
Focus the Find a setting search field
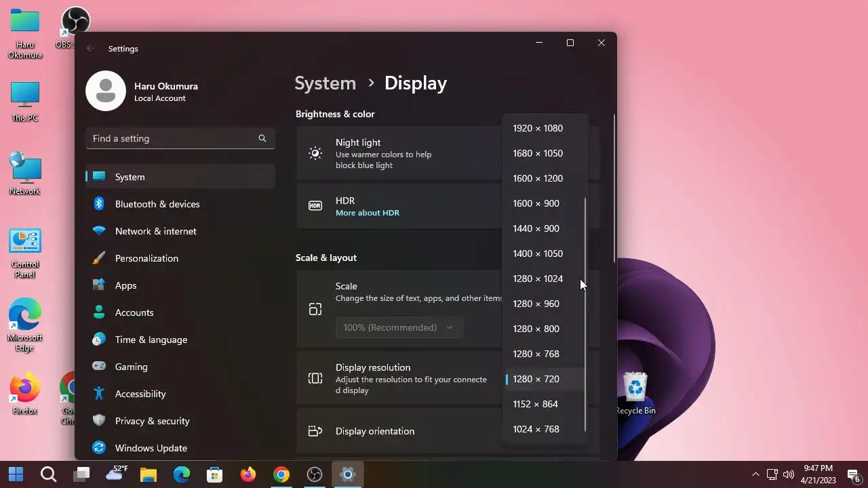click(180, 138)
